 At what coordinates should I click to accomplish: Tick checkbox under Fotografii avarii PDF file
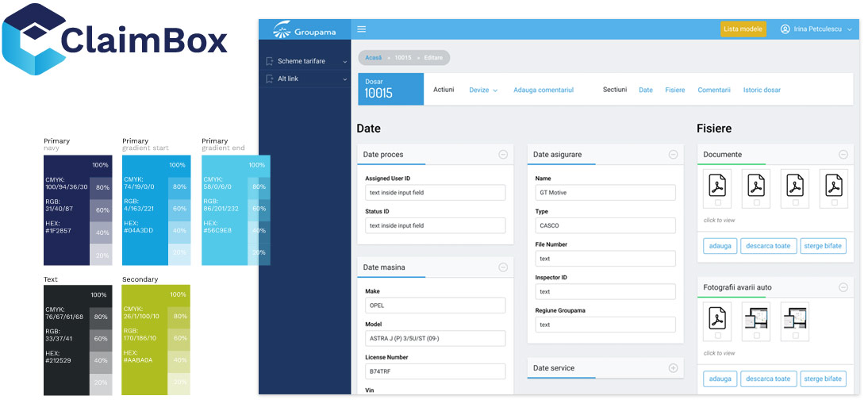[x=718, y=336]
